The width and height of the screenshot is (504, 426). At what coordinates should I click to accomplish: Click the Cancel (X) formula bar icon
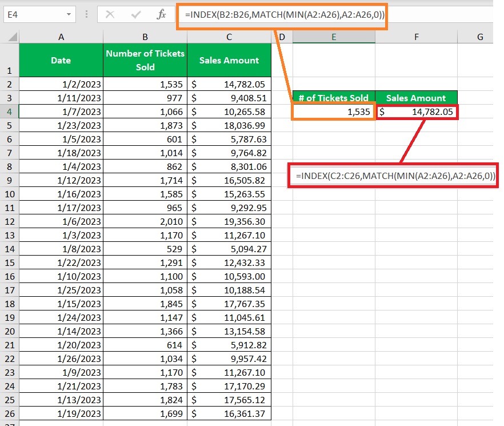(110, 14)
